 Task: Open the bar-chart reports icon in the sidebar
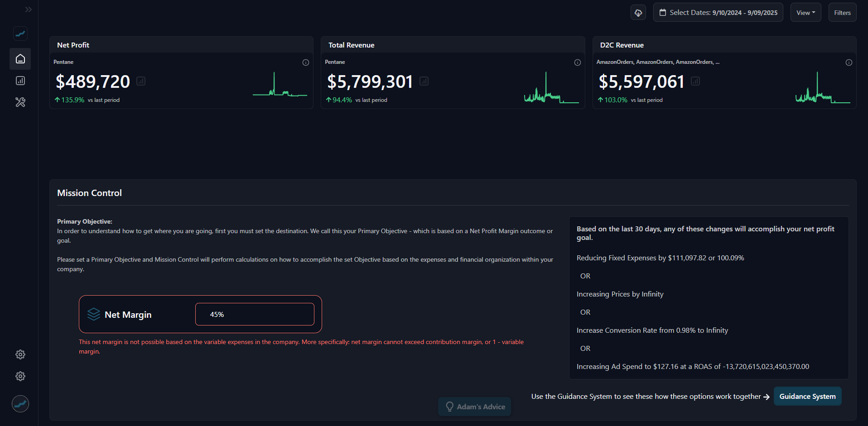tap(20, 80)
